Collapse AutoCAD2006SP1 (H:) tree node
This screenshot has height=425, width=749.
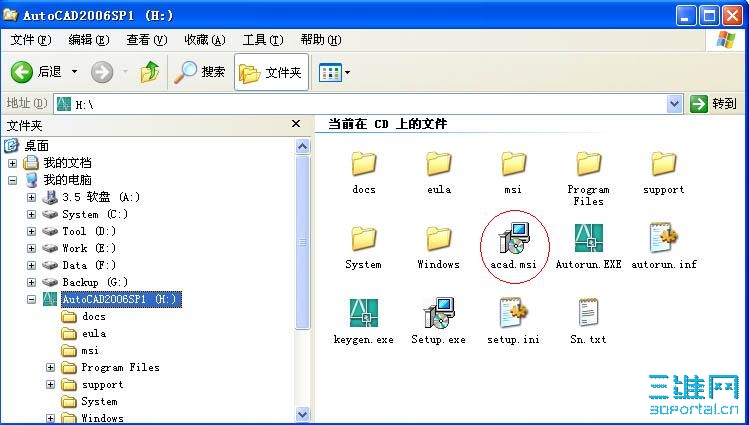(32, 299)
